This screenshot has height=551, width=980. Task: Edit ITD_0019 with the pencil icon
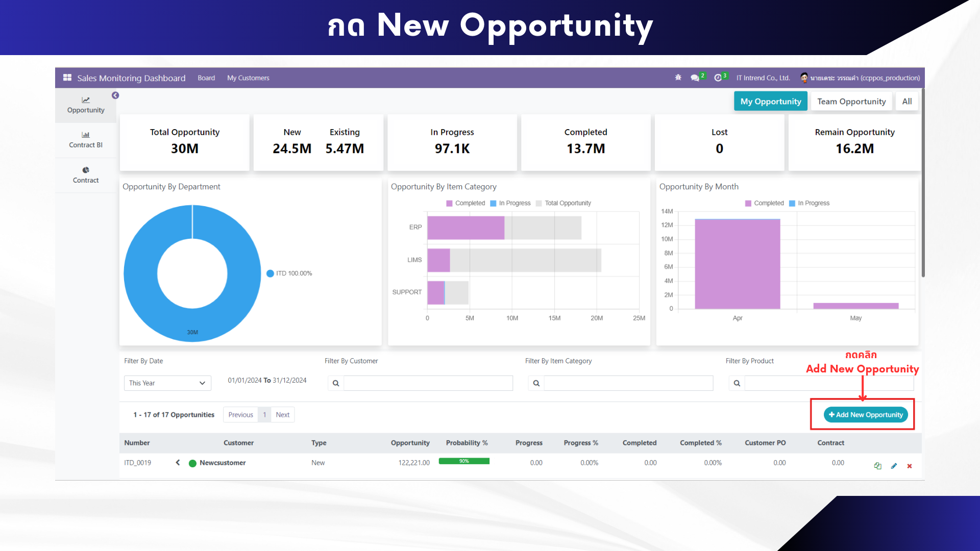click(894, 466)
